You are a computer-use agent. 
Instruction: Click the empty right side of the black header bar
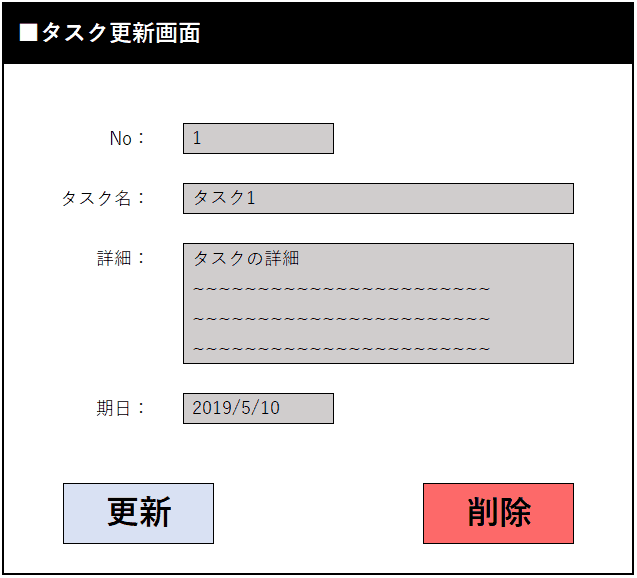450,33
